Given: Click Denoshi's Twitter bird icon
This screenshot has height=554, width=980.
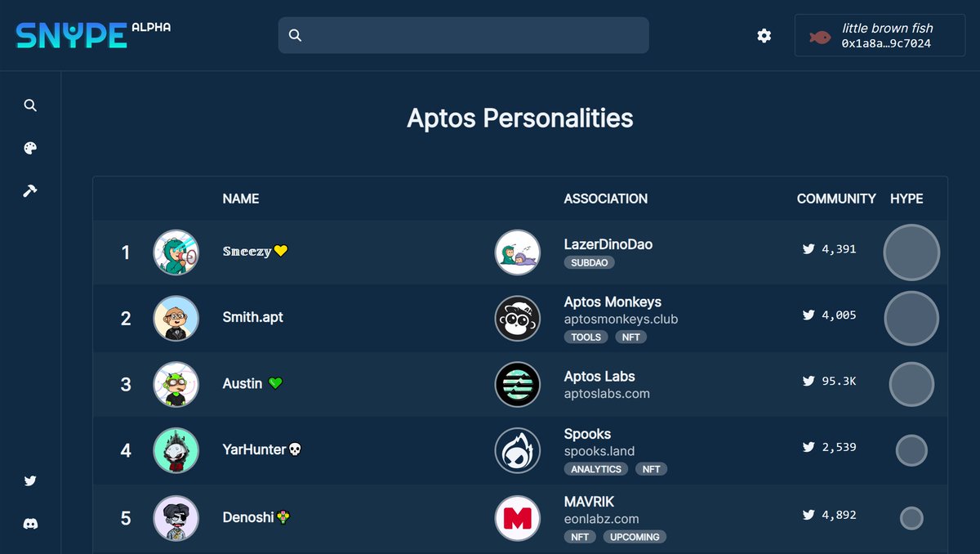Looking at the screenshot, I should (x=808, y=515).
